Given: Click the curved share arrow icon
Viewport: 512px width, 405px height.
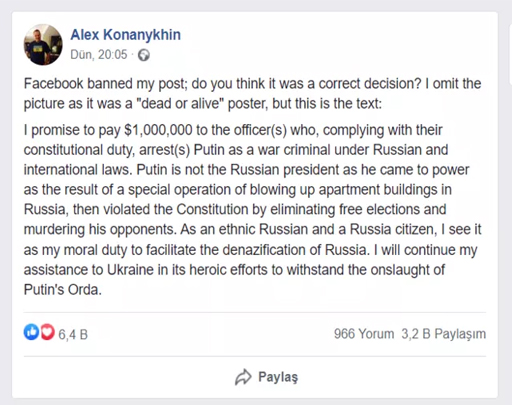Looking at the screenshot, I should pos(243,377).
